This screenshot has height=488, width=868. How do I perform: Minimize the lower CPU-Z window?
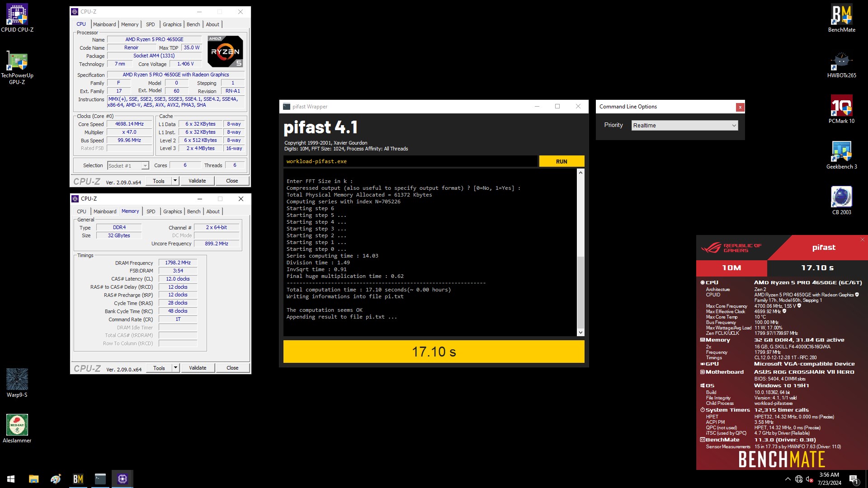[199, 199]
